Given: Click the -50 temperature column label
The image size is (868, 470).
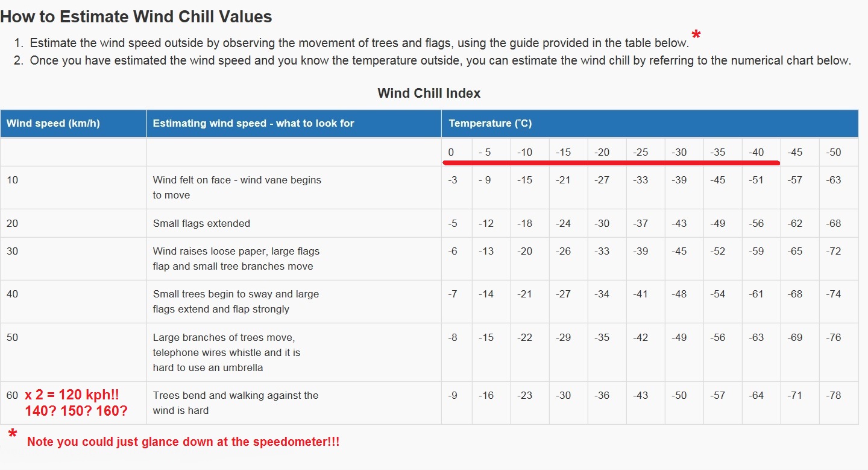Looking at the screenshot, I should [834, 152].
